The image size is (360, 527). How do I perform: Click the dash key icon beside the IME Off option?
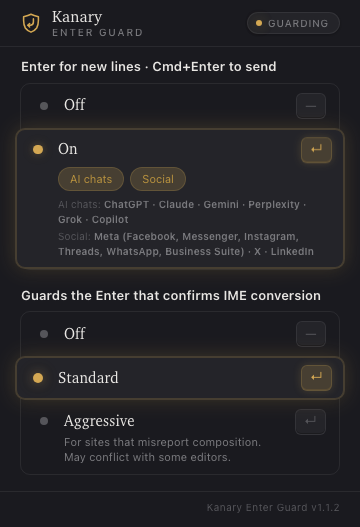point(311,334)
